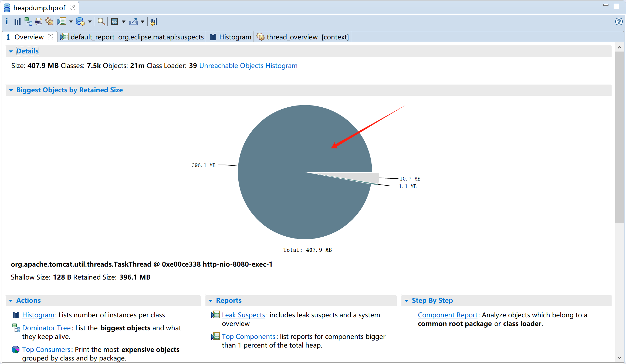Open Unreachable Objects Histogram link

248,66
